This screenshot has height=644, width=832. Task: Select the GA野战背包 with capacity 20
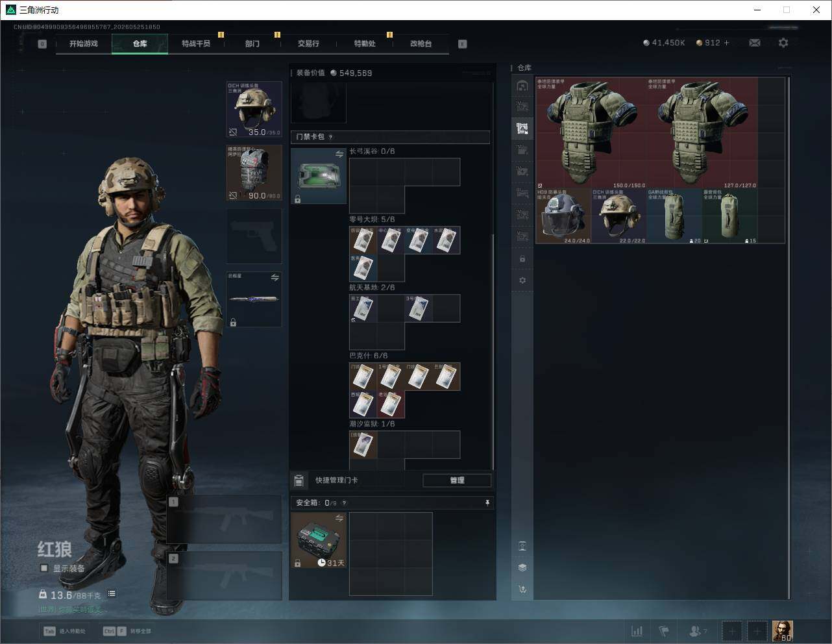point(674,216)
